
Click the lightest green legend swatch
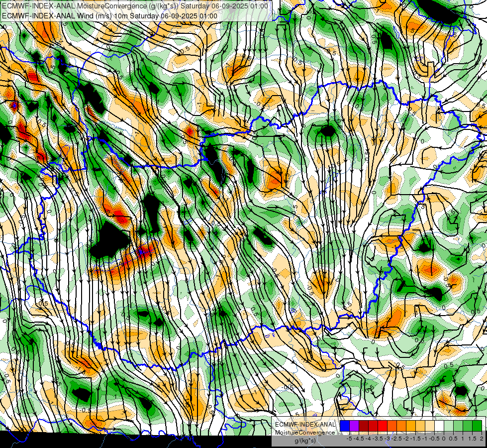tap(449, 426)
